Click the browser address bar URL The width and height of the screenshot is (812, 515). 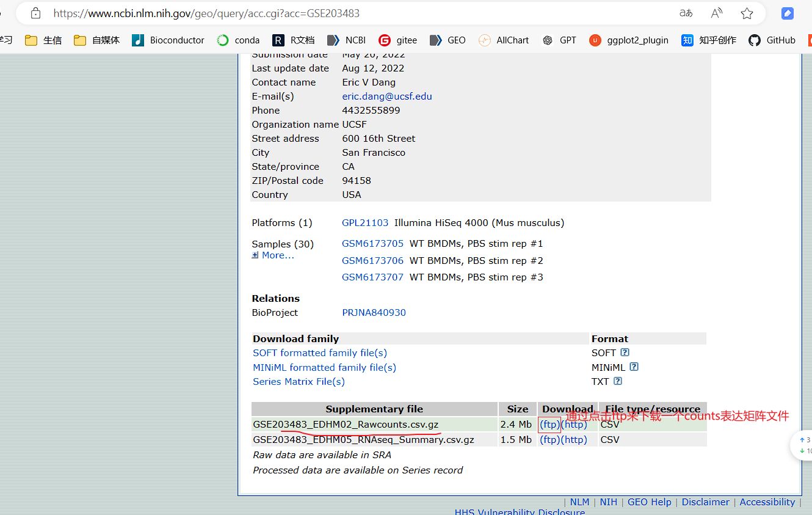pyautogui.click(x=206, y=13)
